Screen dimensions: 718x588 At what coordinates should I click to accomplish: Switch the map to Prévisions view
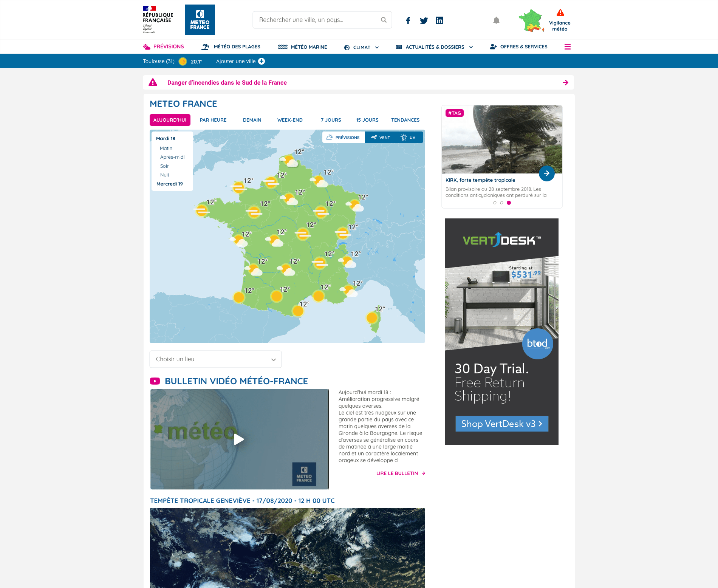point(344,137)
